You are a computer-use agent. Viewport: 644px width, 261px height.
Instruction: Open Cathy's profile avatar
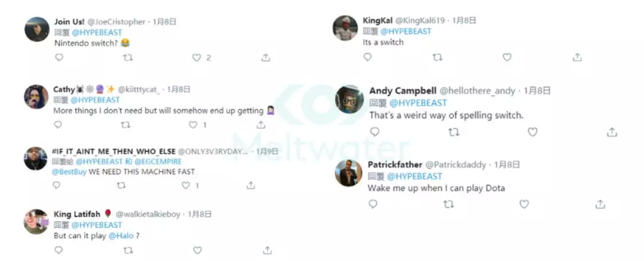36,97
